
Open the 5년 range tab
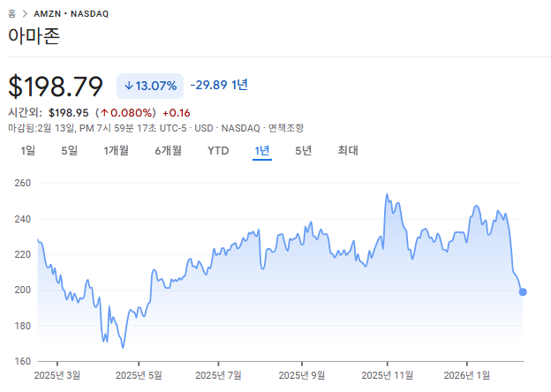303,151
